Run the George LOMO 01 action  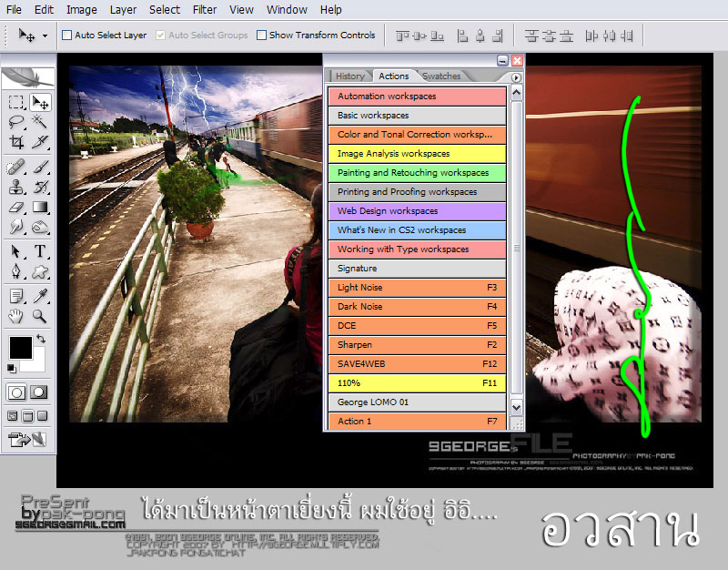(417, 402)
